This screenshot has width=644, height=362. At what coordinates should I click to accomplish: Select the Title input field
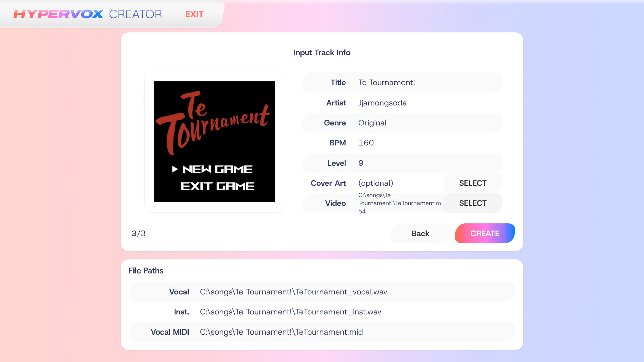(402, 82)
